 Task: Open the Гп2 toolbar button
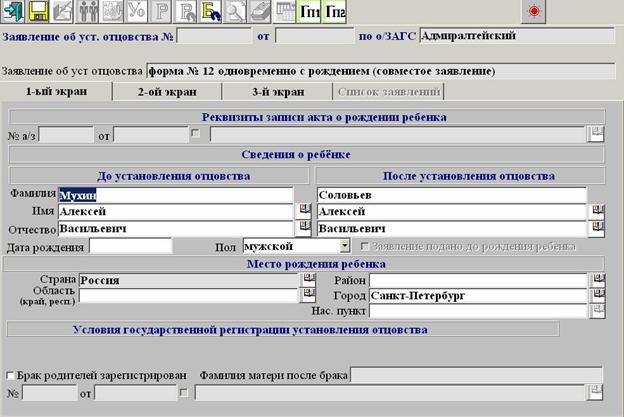(335, 11)
